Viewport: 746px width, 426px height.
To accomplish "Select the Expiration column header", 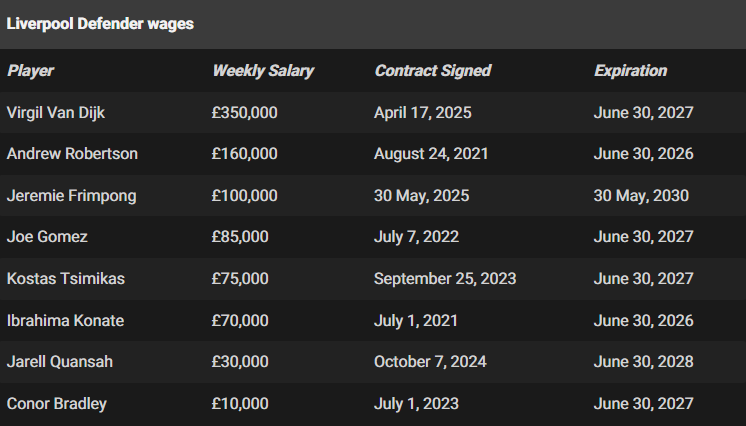I will coord(630,71).
